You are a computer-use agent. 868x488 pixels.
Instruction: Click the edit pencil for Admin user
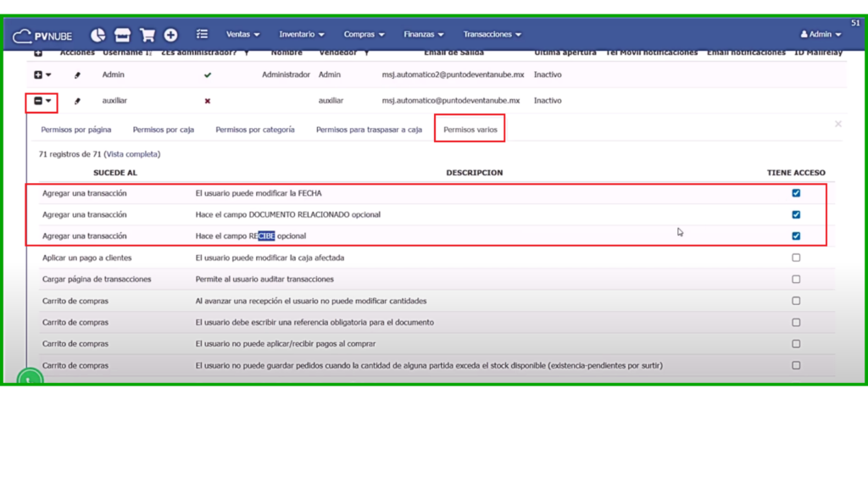[x=77, y=75]
